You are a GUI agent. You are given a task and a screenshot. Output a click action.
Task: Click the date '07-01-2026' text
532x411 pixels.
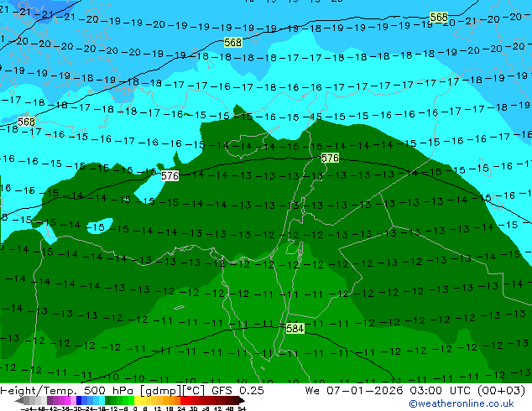click(365, 391)
